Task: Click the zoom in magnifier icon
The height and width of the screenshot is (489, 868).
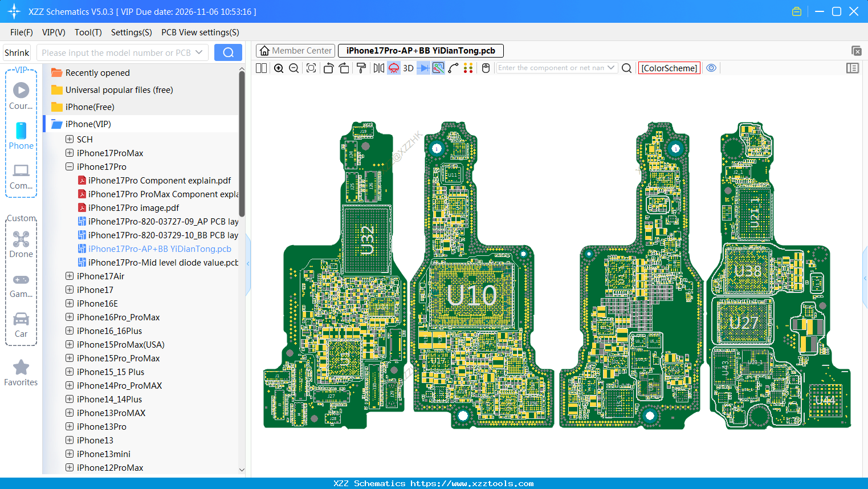Action: [279, 68]
